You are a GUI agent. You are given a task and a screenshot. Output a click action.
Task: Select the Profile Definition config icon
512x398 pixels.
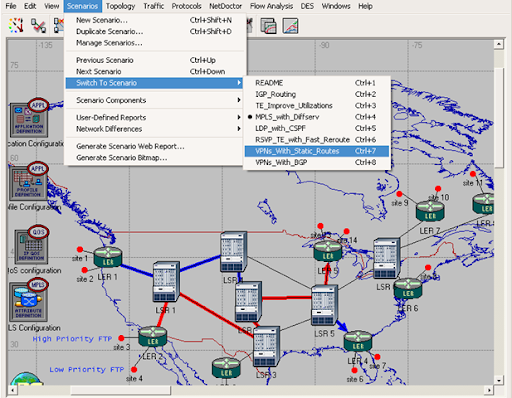click(28, 183)
